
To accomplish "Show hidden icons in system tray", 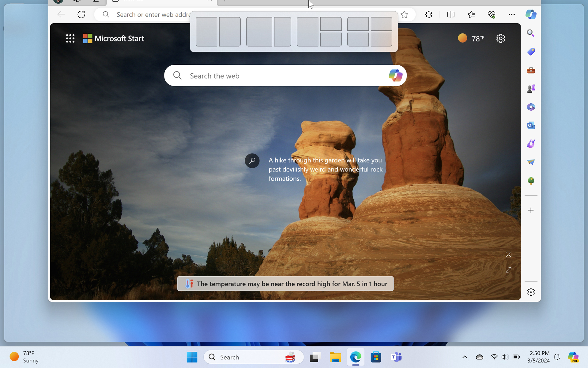I will (x=465, y=357).
